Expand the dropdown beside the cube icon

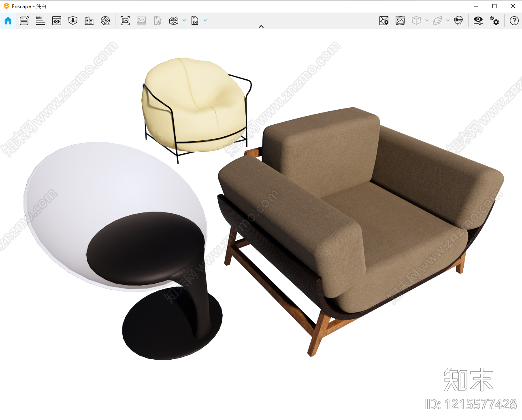coord(427,20)
